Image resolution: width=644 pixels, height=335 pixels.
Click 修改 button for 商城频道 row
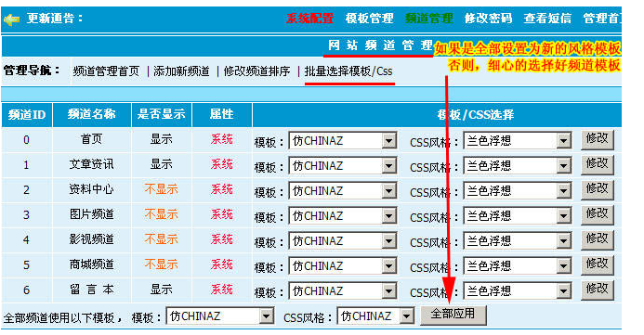598,264
